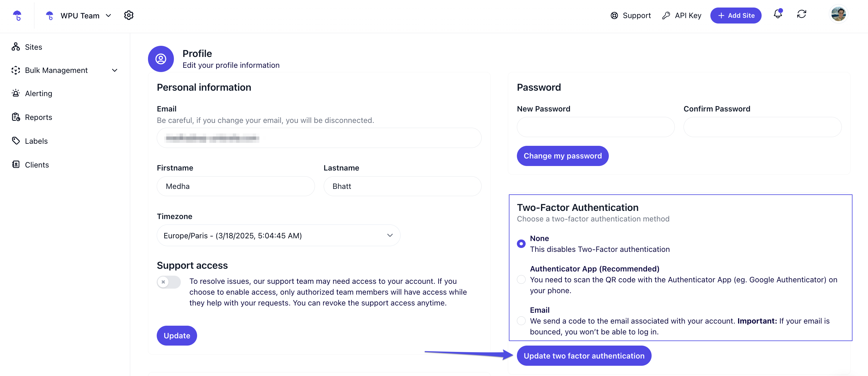Screen dimensions: 868x376
Task: Expand the Bulk Management chevron
Action: (115, 70)
